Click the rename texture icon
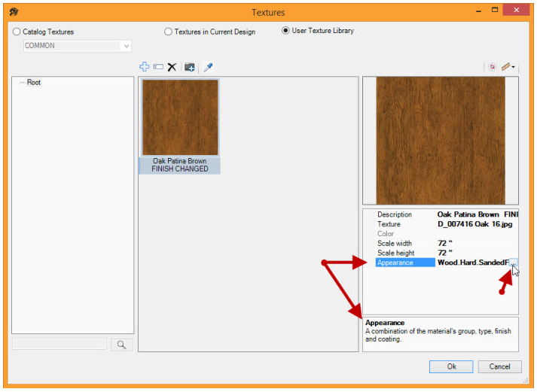537x392 pixels. (158, 67)
